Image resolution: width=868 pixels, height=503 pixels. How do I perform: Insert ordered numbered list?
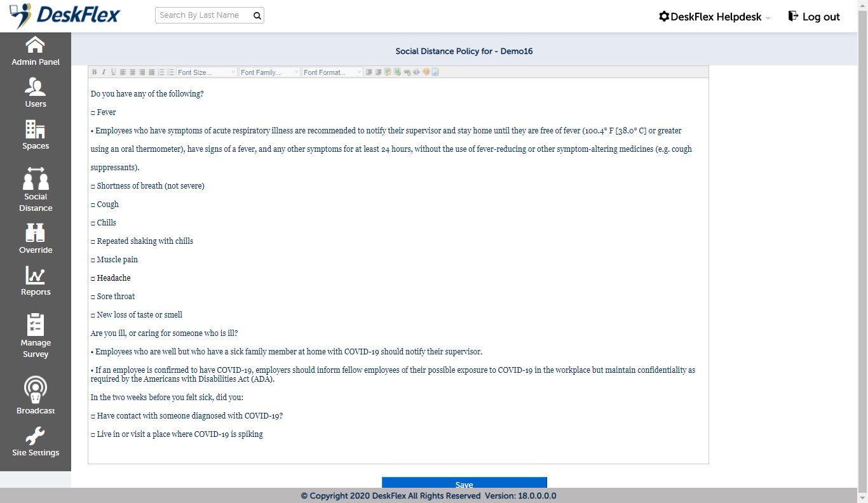161,72
